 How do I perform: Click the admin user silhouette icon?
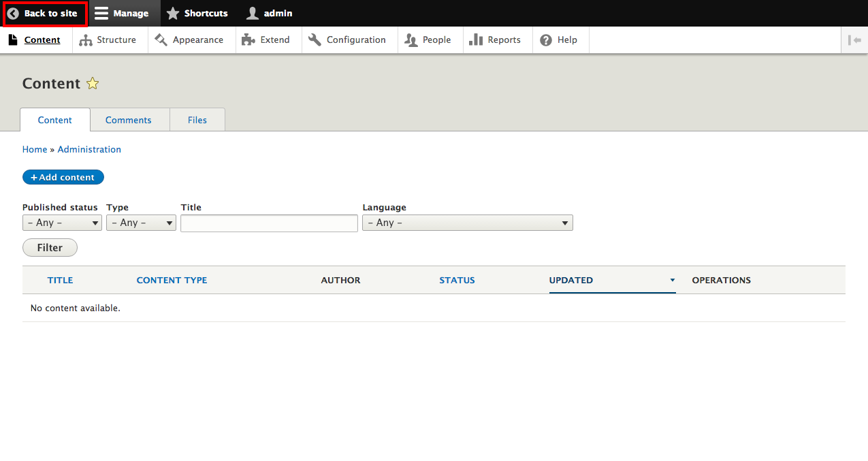pyautogui.click(x=253, y=14)
